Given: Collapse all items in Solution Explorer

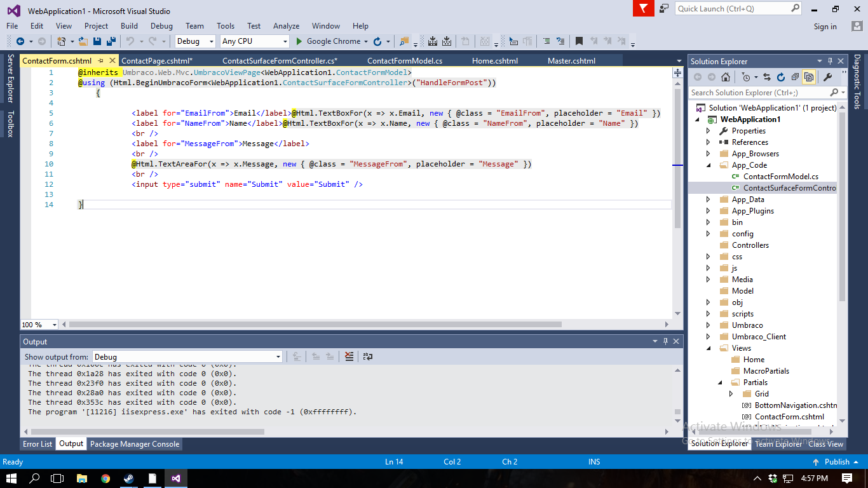Looking at the screenshot, I should click(x=795, y=77).
